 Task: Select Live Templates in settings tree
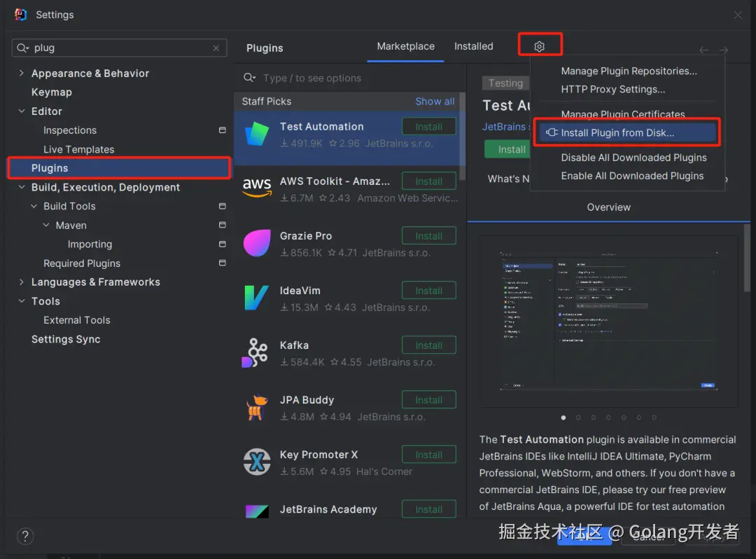78,149
